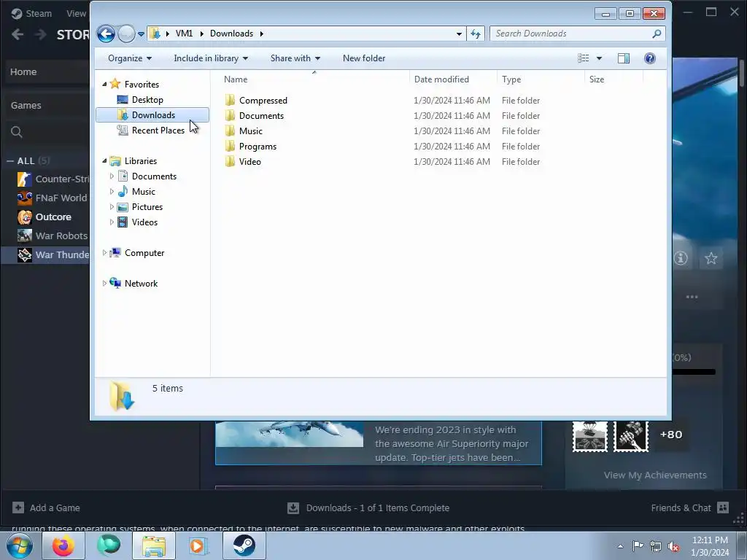Image resolution: width=747 pixels, height=560 pixels.
Task: Open the Share with menu
Action: (295, 58)
